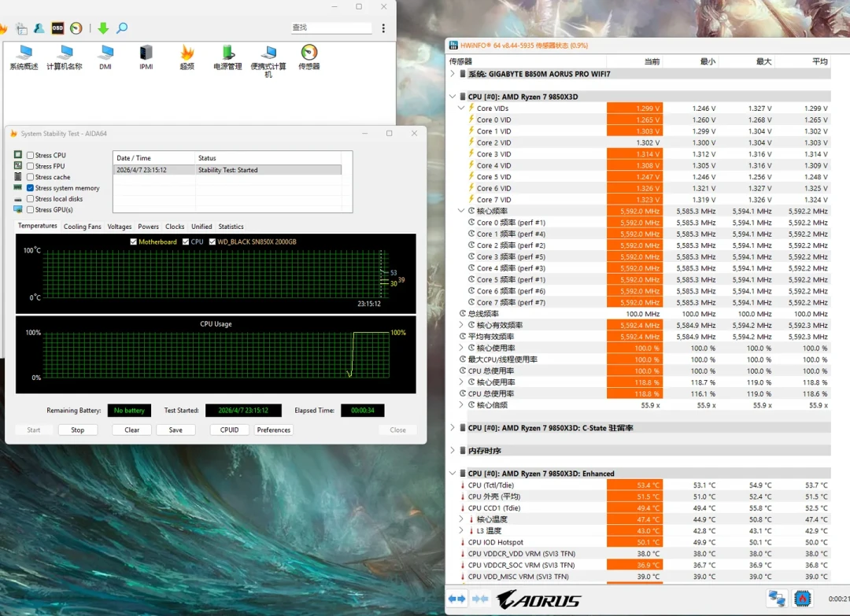Select the Stability Test: Started log row
Image resolution: width=850 pixels, height=616 pixels.
pos(227,170)
